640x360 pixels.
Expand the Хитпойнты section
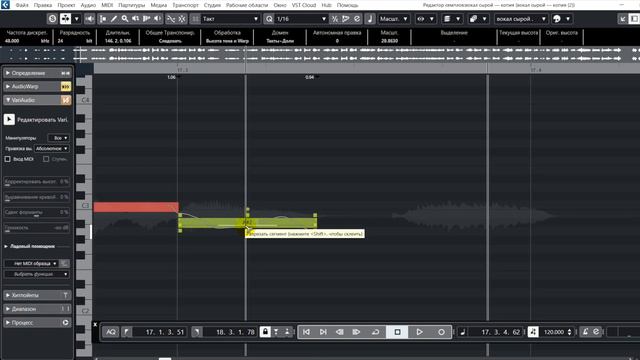[8, 295]
